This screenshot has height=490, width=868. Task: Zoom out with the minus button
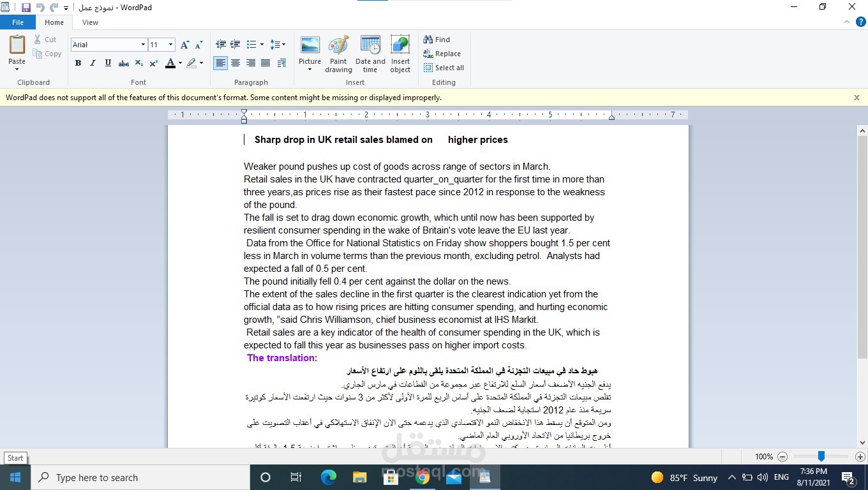click(782, 457)
